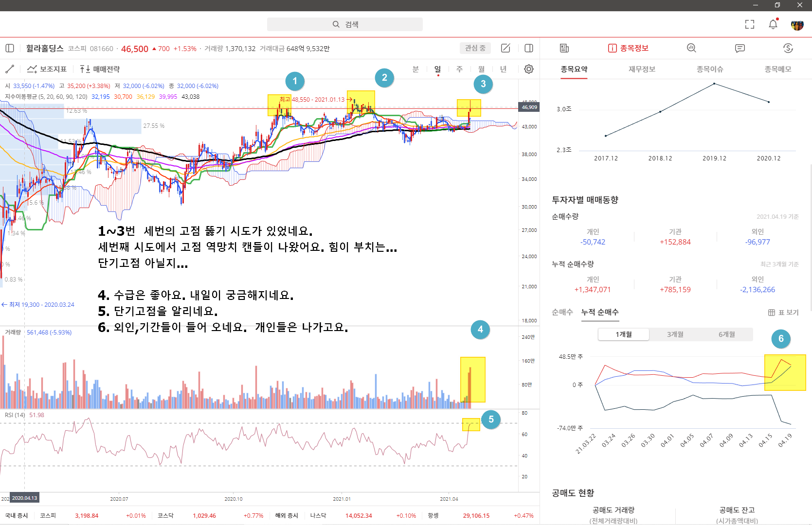Switch chart to 년 yearly interval
The height and width of the screenshot is (525, 812).
click(503, 69)
